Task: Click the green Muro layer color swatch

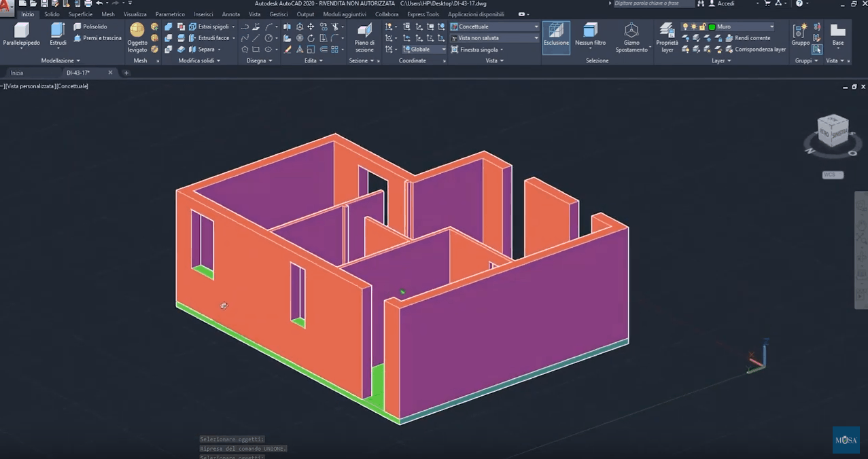Action: 712,26
